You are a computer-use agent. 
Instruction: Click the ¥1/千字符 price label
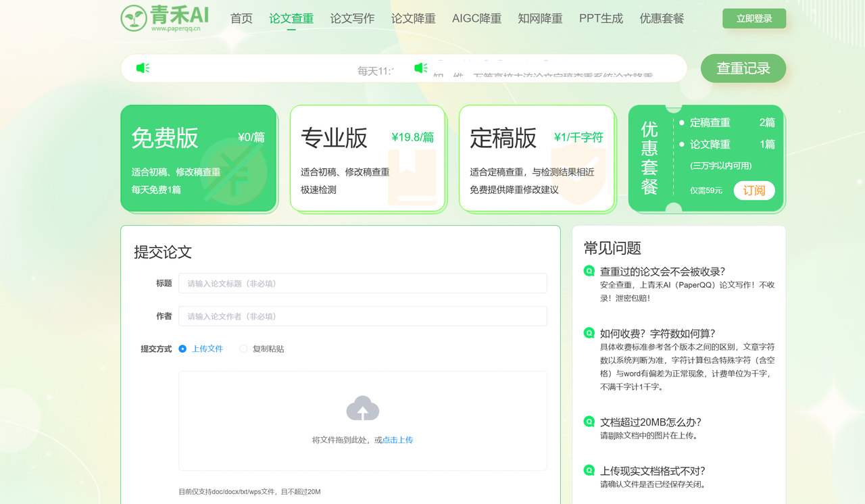(578, 137)
